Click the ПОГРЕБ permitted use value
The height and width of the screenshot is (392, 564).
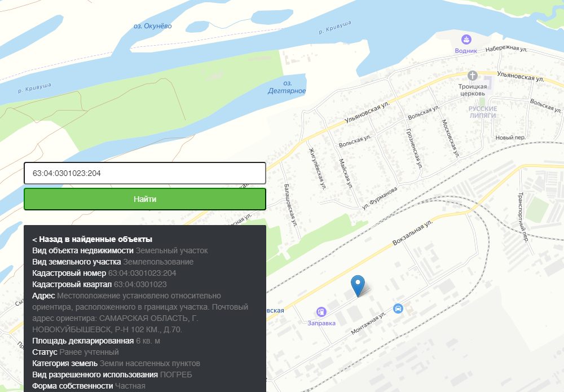(176, 375)
